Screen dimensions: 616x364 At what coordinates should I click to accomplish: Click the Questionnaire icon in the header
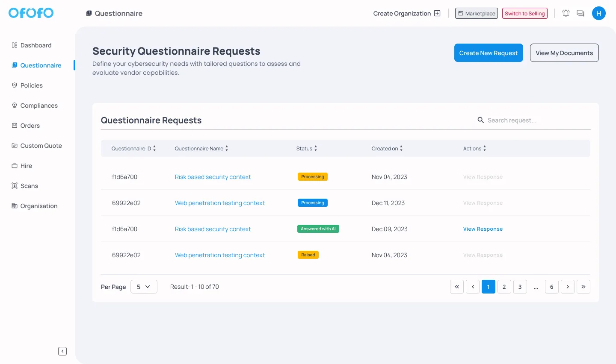pyautogui.click(x=89, y=13)
